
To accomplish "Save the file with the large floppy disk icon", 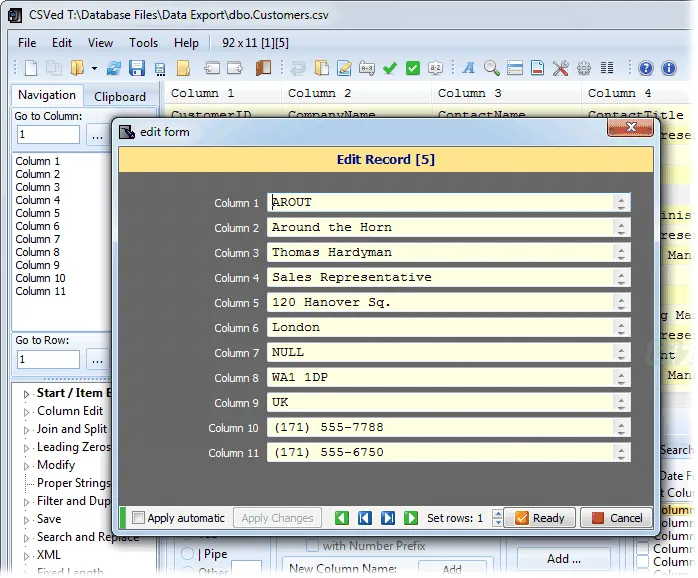I will (137, 68).
